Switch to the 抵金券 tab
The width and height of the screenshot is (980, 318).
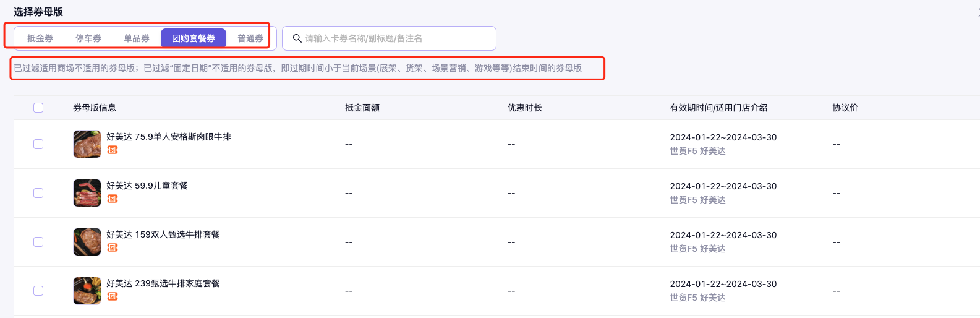(x=40, y=38)
